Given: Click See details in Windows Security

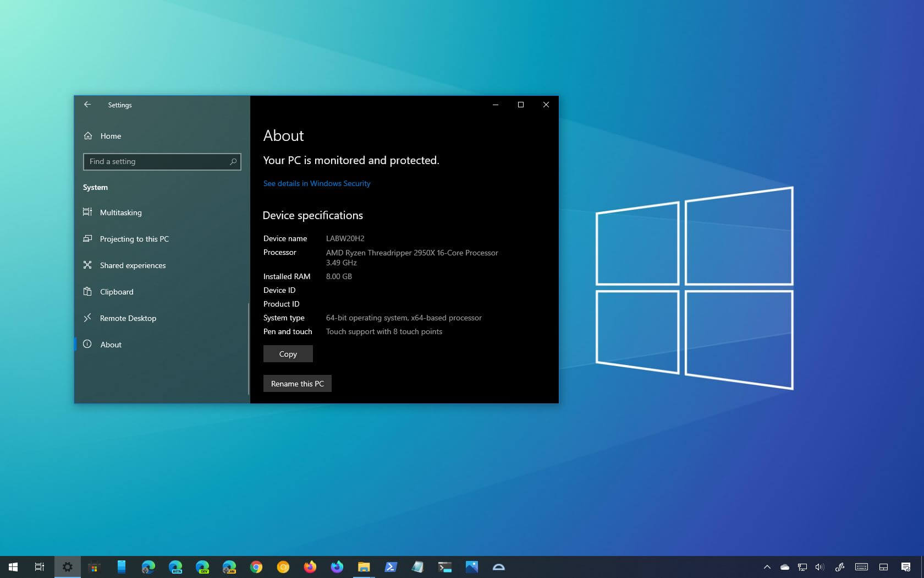Looking at the screenshot, I should point(317,183).
